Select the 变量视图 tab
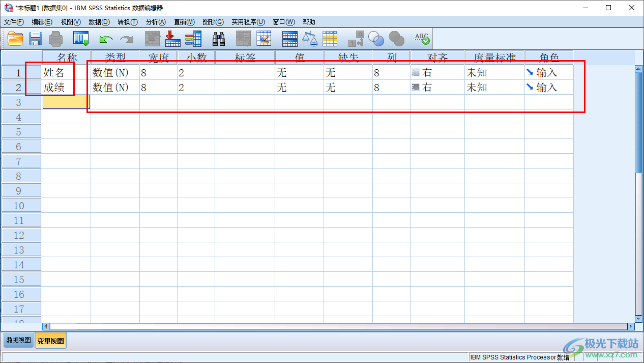644x363 pixels. click(x=51, y=341)
